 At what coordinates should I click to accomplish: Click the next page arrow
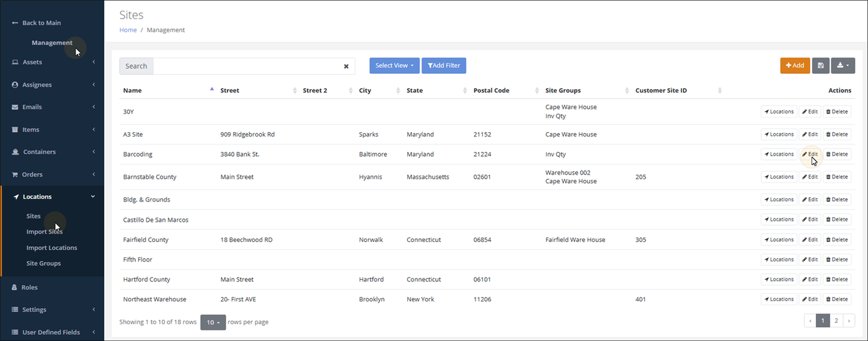(849, 321)
